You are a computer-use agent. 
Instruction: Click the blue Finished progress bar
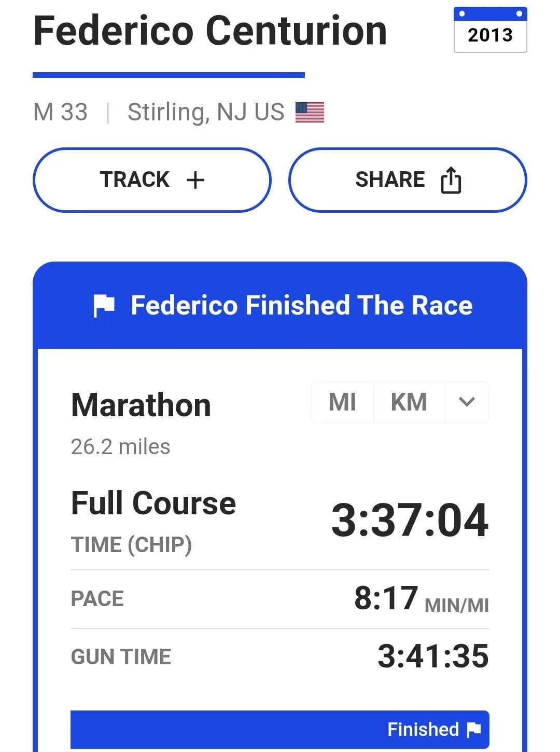tap(280, 730)
